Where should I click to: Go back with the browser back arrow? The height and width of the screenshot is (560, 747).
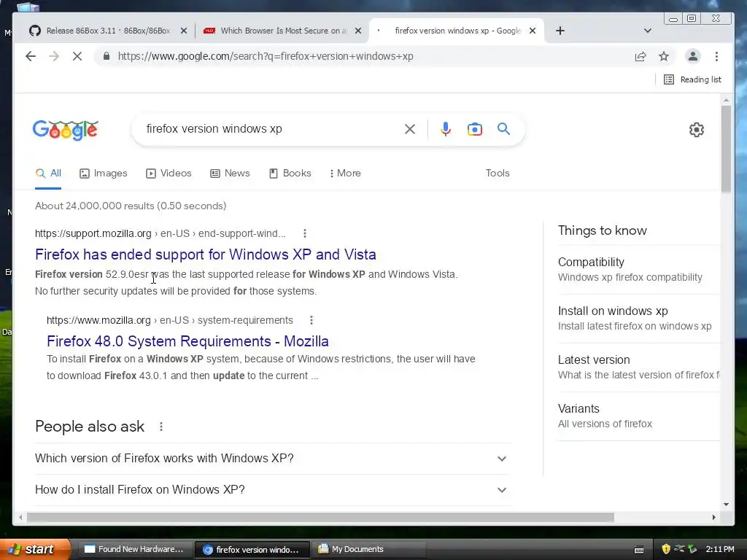pyautogui.click(x=31, y=56)
